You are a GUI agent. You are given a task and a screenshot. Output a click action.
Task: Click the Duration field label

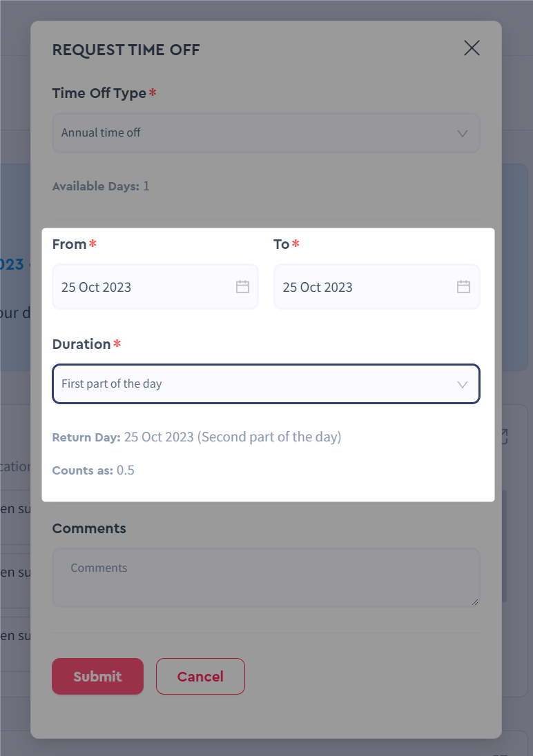81,344
